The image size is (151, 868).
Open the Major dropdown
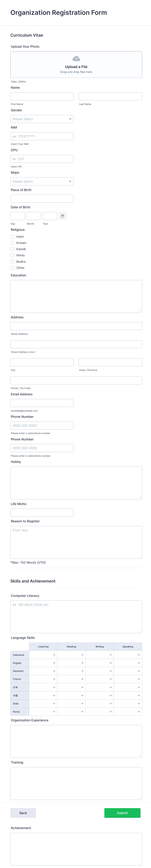(x=42, y=181)
